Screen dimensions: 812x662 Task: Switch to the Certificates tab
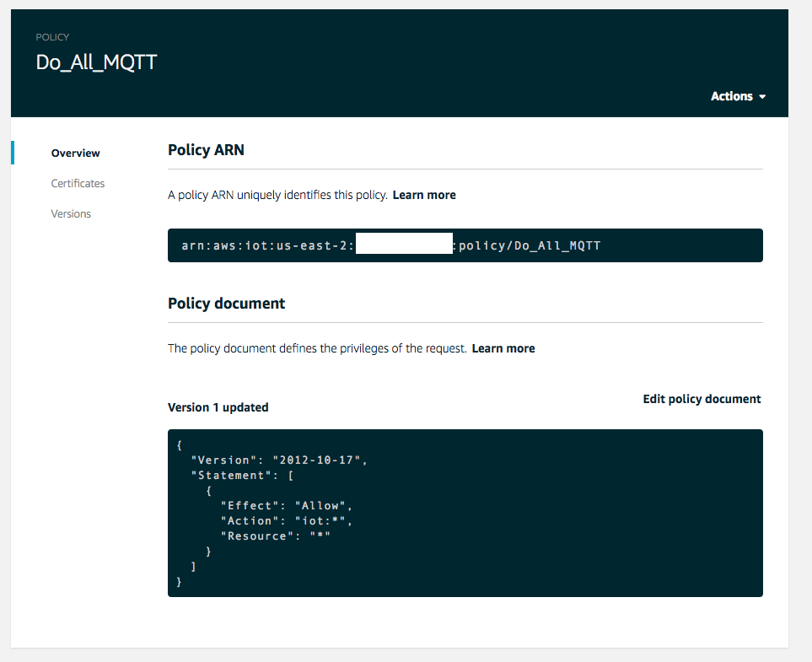click(78, 183)
